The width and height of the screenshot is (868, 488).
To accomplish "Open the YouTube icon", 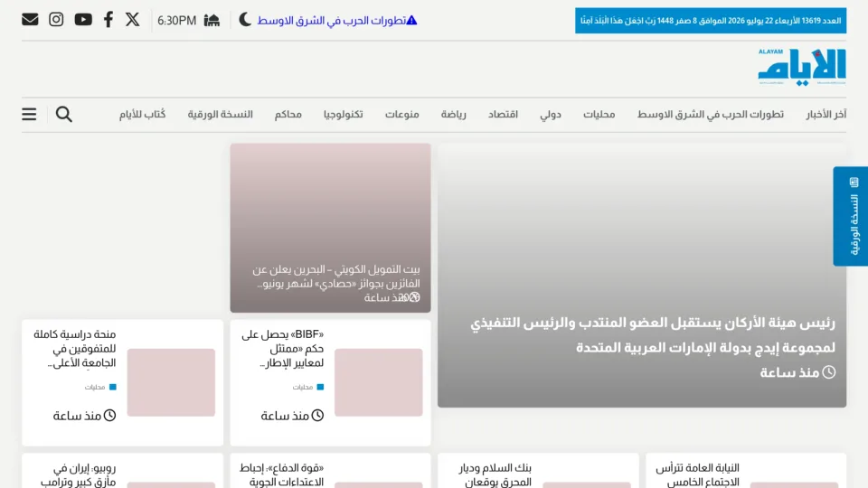I will coord(83,20).
